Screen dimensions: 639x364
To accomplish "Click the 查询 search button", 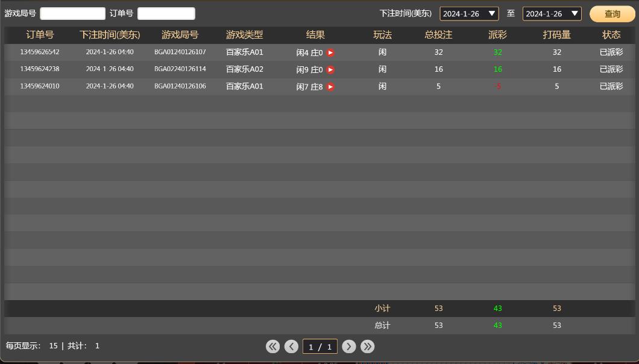I will tap(612, 14).
